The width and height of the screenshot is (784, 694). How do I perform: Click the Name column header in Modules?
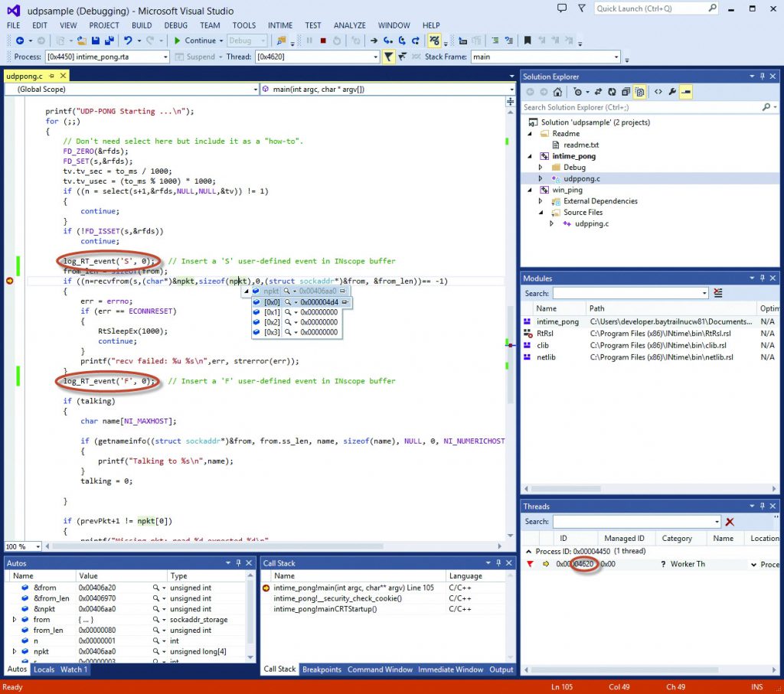pos(547,309)
